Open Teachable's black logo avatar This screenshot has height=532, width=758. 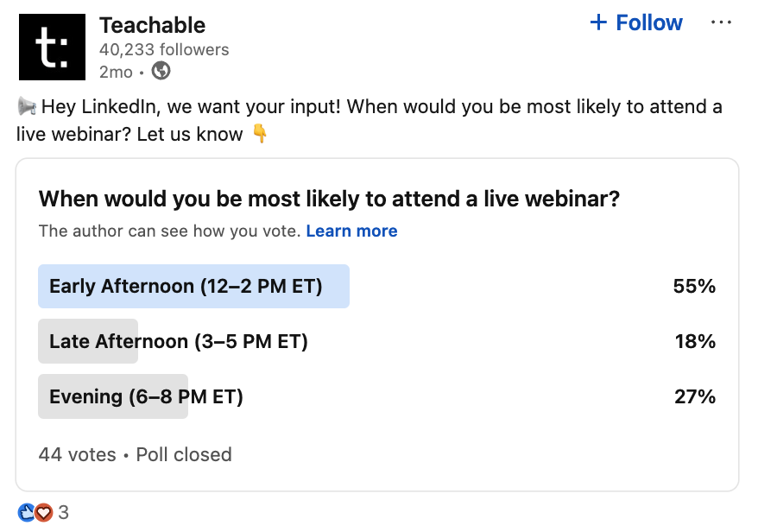point(52,47)
